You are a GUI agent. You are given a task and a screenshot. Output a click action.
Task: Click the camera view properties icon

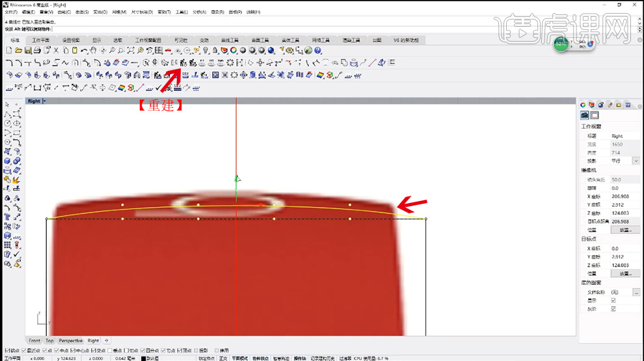pos(584,115)
